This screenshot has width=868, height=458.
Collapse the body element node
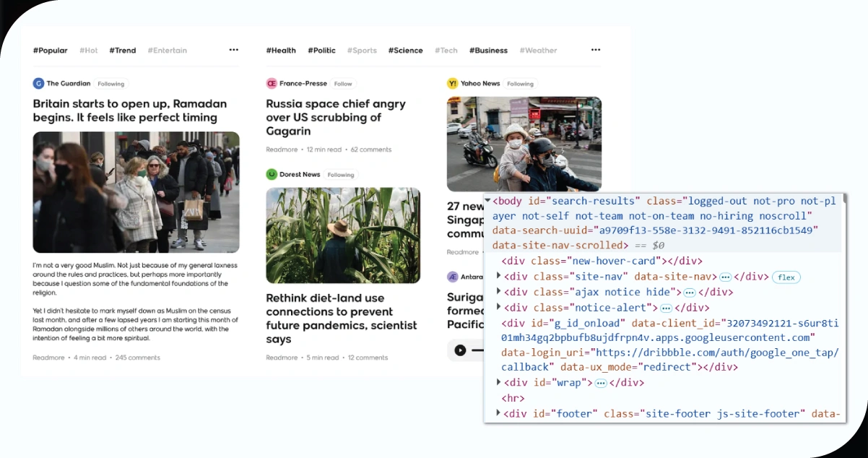click(488, 201)
